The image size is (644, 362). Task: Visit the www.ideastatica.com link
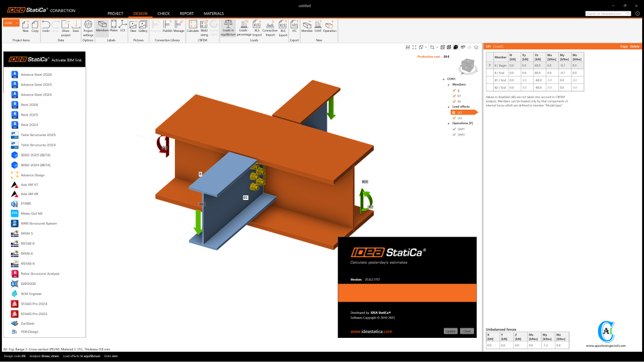(x=371, y=331)
